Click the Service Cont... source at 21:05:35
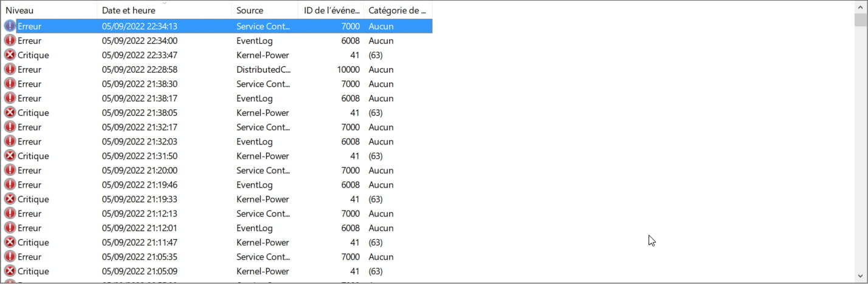The height and width of the screenshot is (284, 868). click(263, 257)
